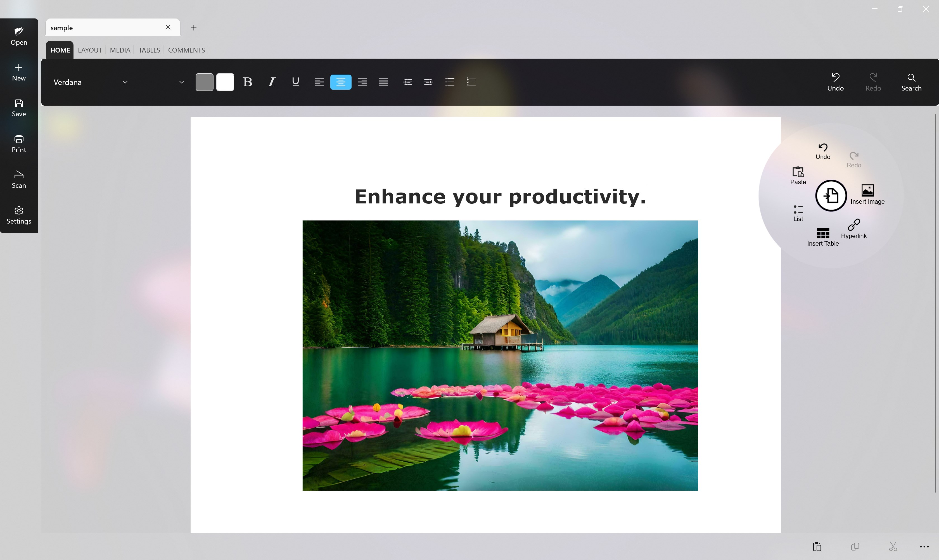The image size is (939, 560).
Task: Click the Search button in ribbon
Action: click(x=911, y=82)
